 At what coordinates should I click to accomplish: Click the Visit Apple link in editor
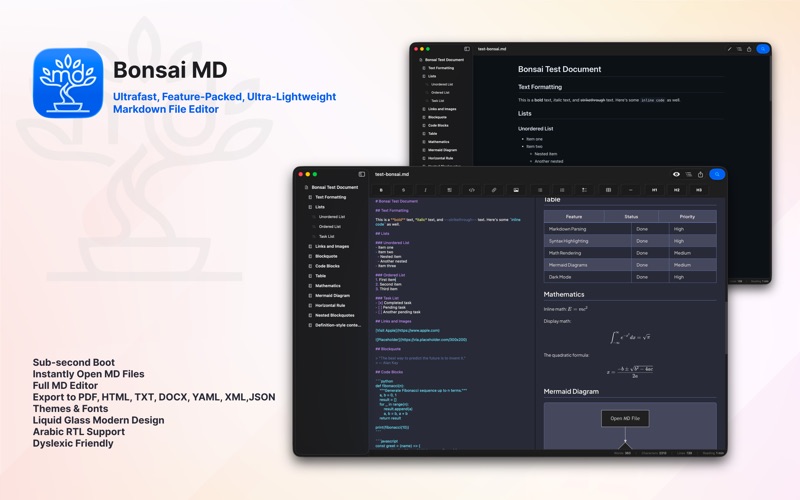tap(407, 331)
